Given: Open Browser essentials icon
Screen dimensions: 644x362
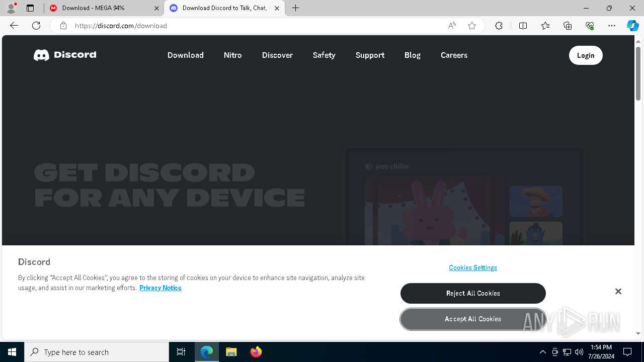Looking at the screenshot, I should click(590, 26).
